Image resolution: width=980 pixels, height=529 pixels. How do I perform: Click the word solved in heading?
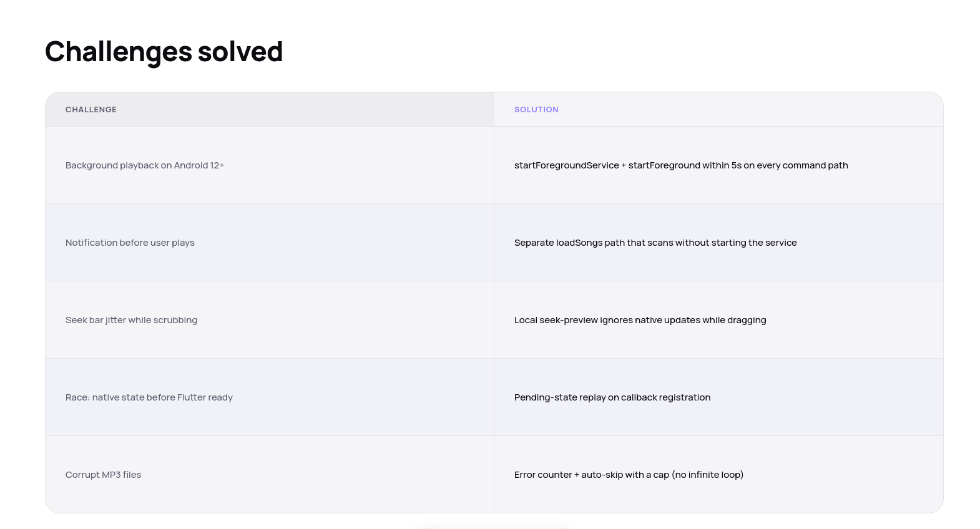(240, 52)
